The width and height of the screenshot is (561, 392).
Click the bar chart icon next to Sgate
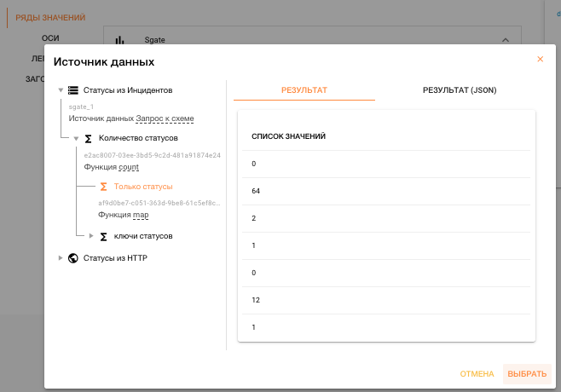tap(120, 40)
